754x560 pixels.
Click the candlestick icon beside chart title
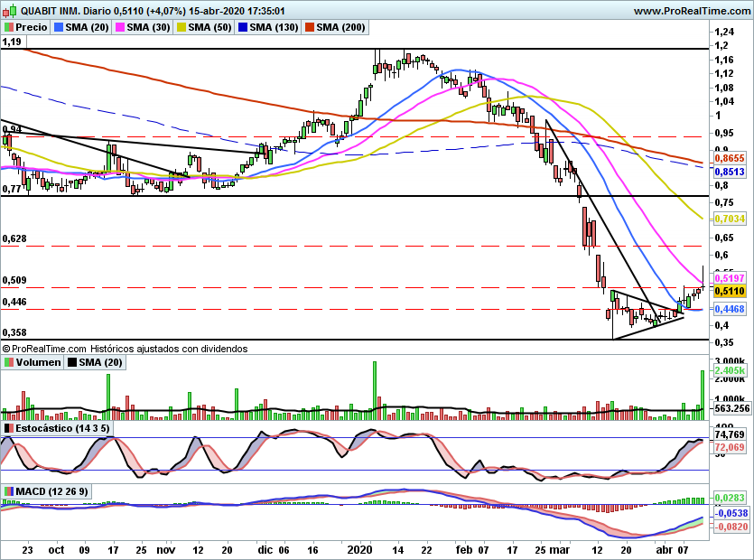[10, 10]
